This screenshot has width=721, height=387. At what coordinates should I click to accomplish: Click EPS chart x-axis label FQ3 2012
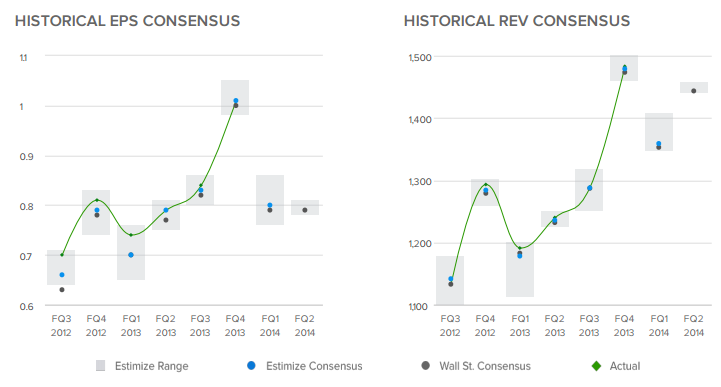click(x=61, y=325)
